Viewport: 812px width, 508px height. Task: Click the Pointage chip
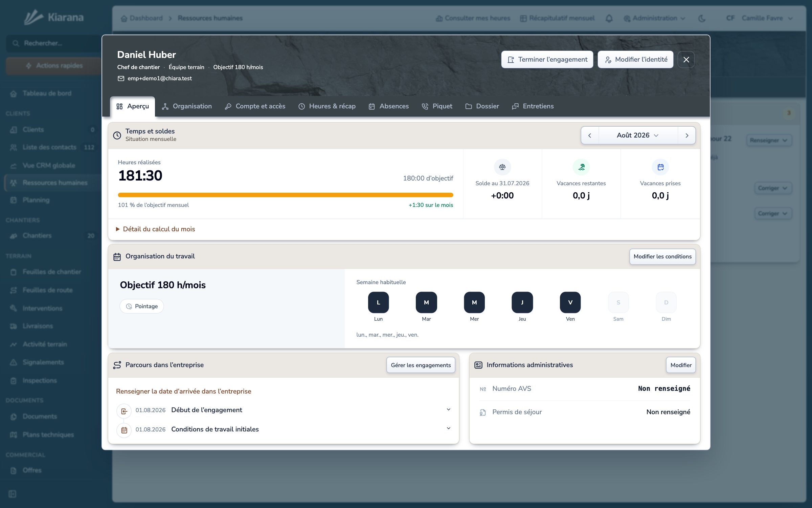pyautogui.click(x=142, y=306)
